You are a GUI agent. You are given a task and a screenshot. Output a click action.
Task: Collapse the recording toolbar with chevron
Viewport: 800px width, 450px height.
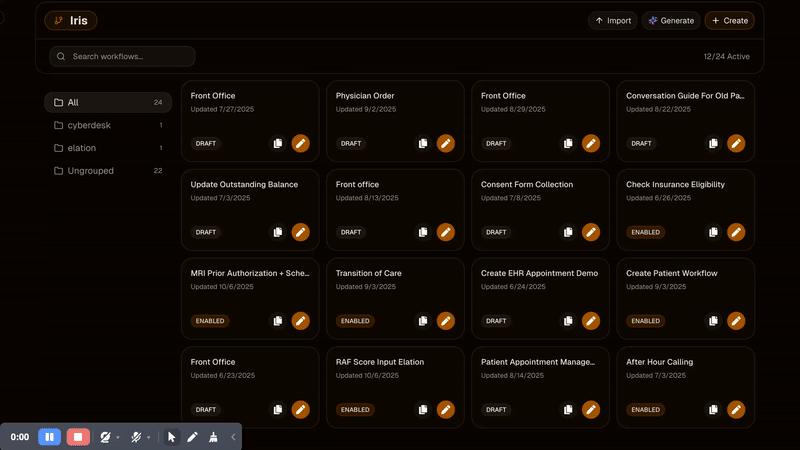[x=233, y=437]
